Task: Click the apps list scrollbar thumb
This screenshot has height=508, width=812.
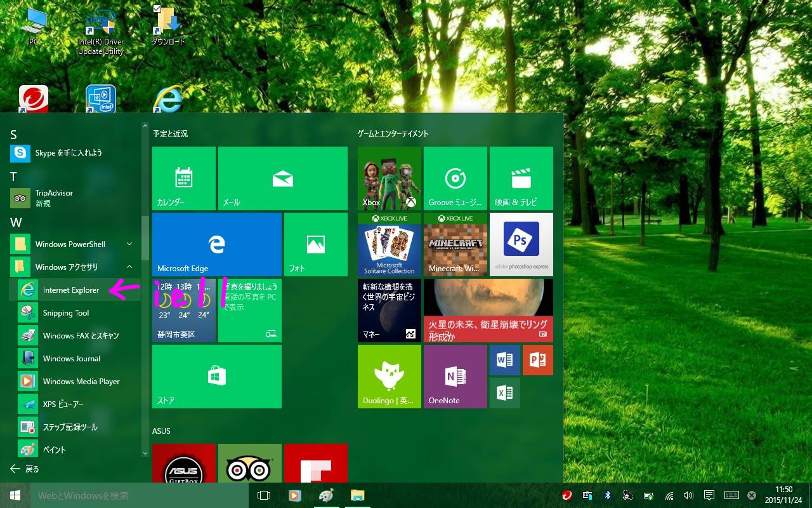Action: (145, 238)
